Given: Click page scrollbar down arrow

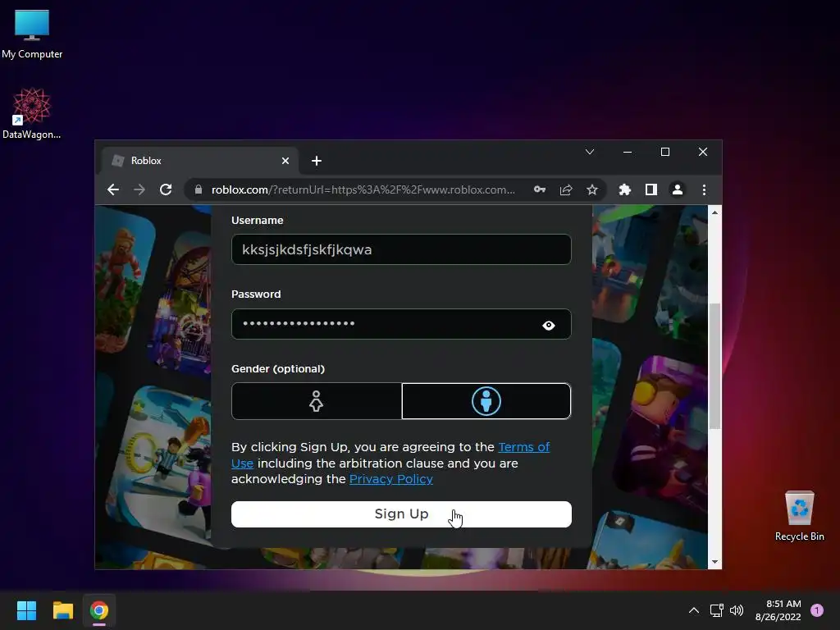Looking at the screenshot, I should (714, 562).
